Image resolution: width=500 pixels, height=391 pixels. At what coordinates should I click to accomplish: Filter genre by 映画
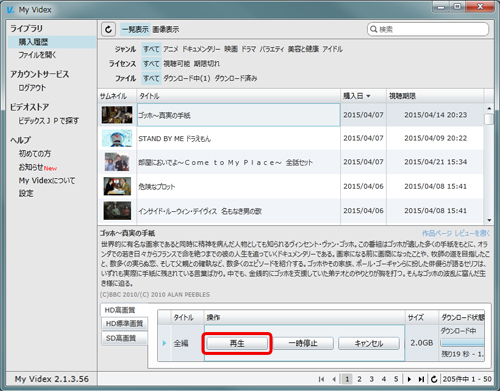click(x=231, y=49)
